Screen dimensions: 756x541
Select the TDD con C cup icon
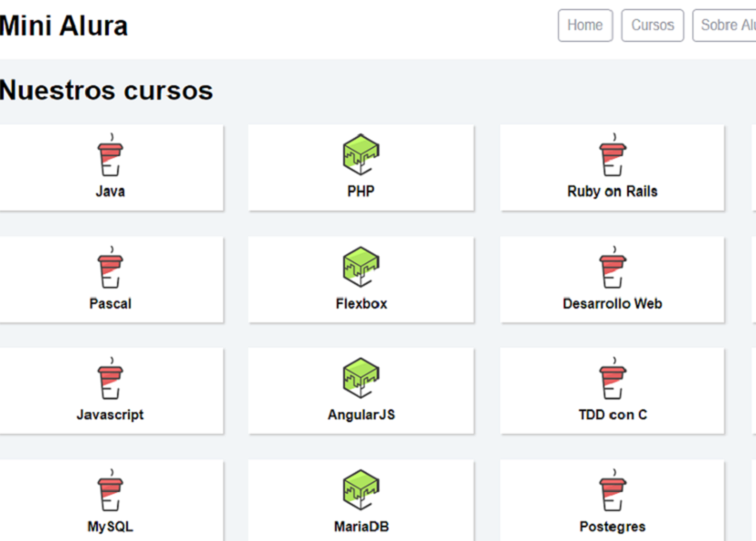point(613,381)
